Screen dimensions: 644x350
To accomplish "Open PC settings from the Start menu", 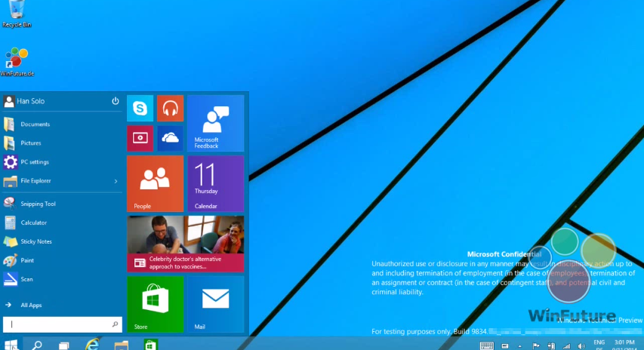I will (x=62, y=161).
